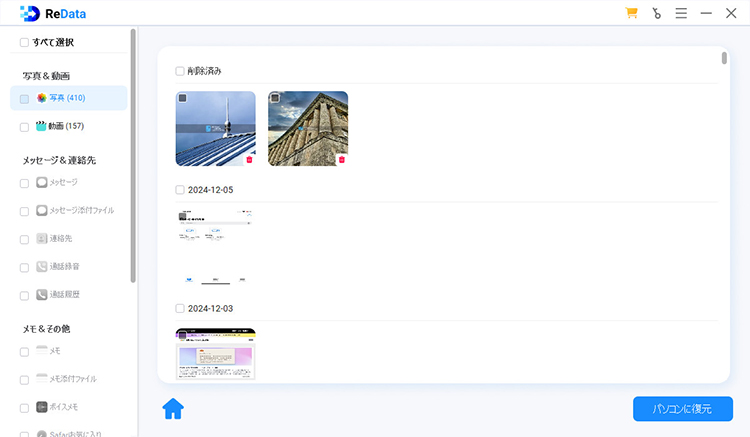The image size is (750, 437).
Task: Select all 2024-12-05 items checkbox
Action: (180, 190)
